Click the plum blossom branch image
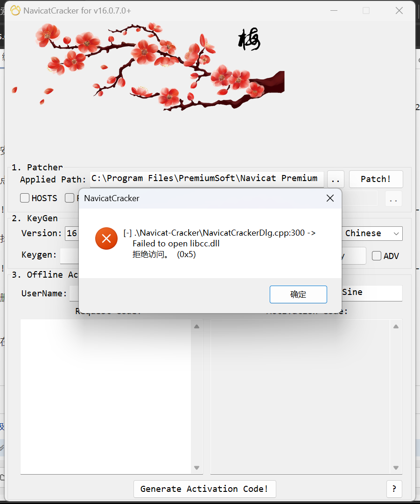This screenshot has height=504, width=420. (148, 67)
